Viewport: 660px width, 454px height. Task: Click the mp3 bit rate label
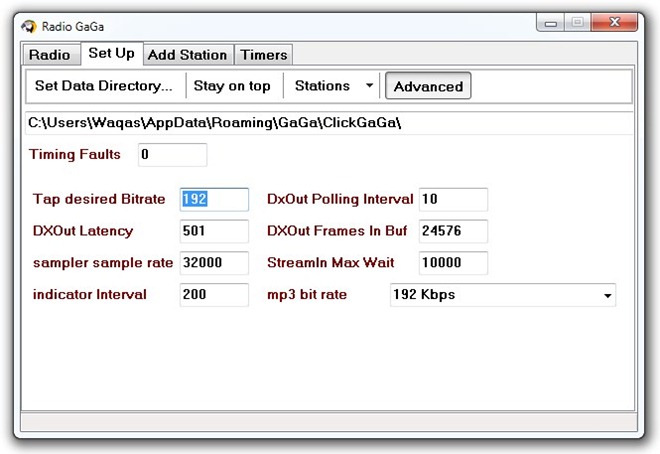pos(307,295)
